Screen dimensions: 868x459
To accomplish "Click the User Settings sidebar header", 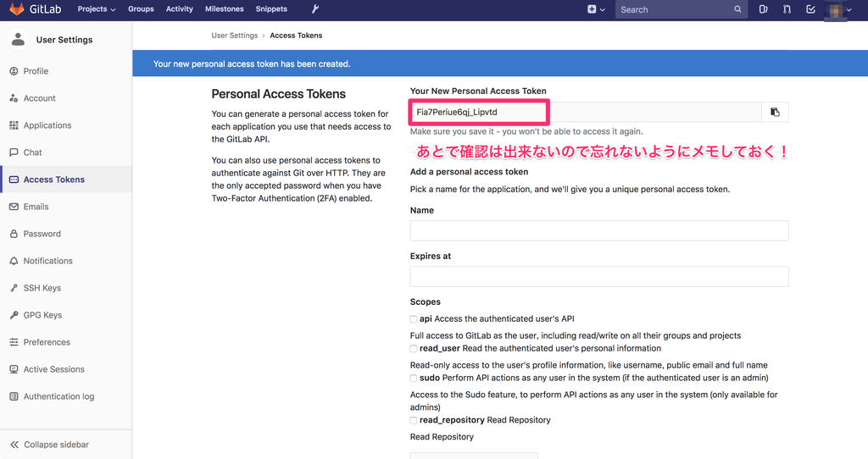I will (x=64, y=40).
